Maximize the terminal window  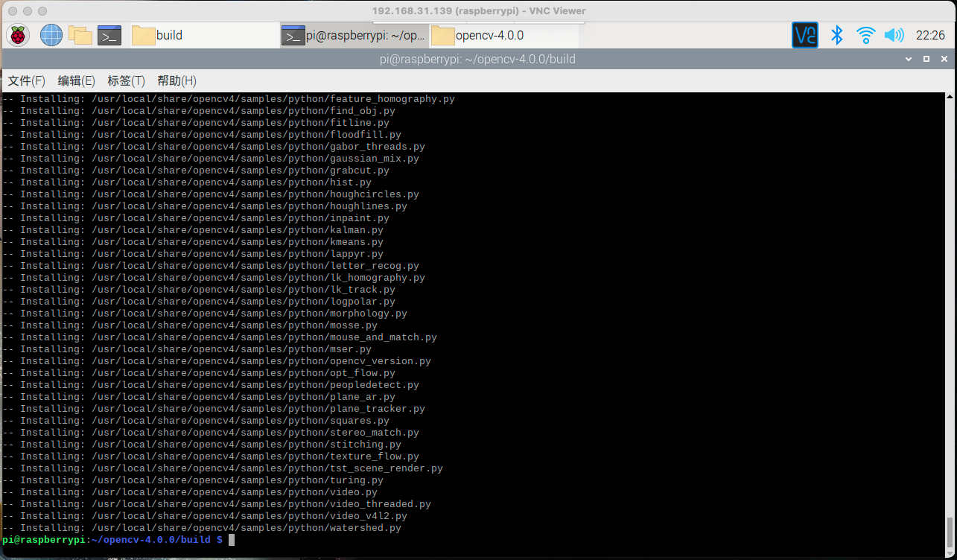(x=926, y=59)
